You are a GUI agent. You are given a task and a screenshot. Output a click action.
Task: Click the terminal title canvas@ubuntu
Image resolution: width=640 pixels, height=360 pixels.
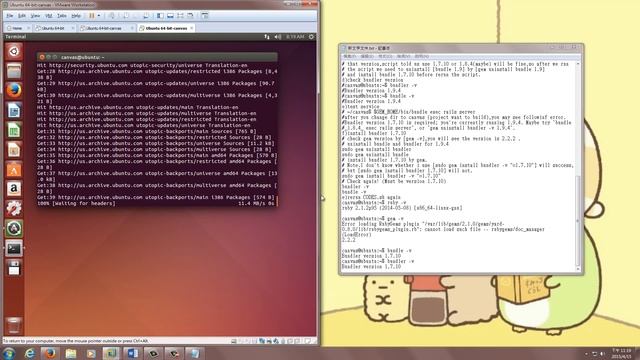[x=82, y=57]
